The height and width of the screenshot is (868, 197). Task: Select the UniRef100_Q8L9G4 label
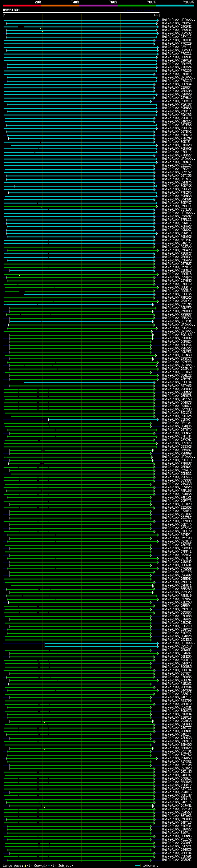[176, 84]
